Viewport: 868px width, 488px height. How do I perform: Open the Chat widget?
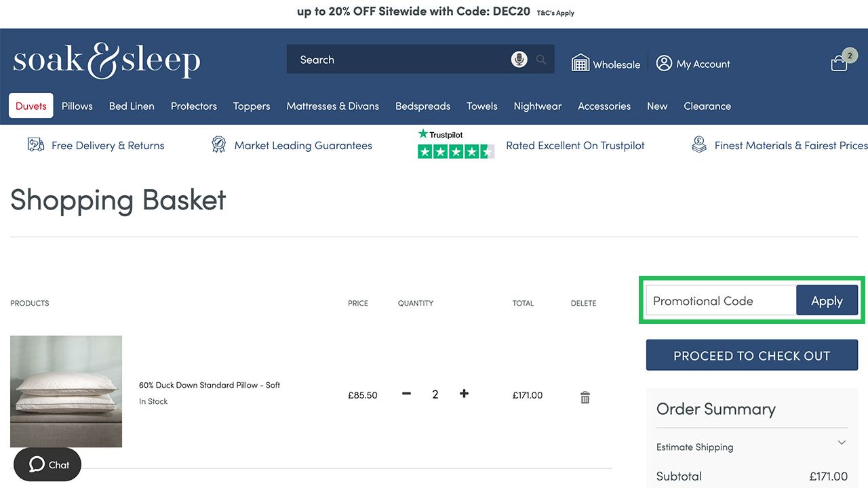point(47,464)
